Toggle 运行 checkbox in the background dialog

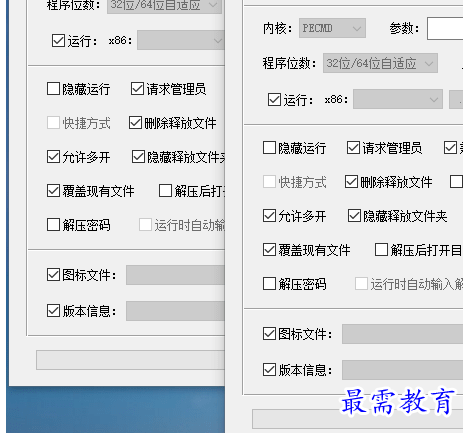pos(58,41)
